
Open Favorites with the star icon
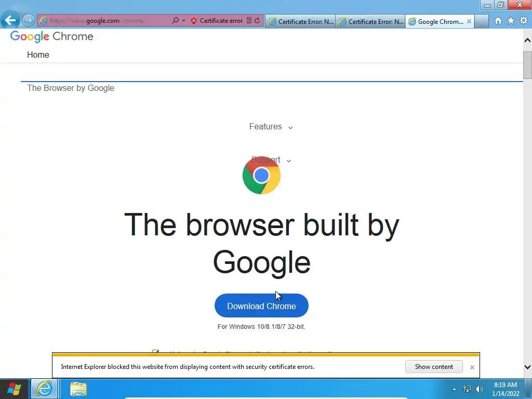[511, 21]
